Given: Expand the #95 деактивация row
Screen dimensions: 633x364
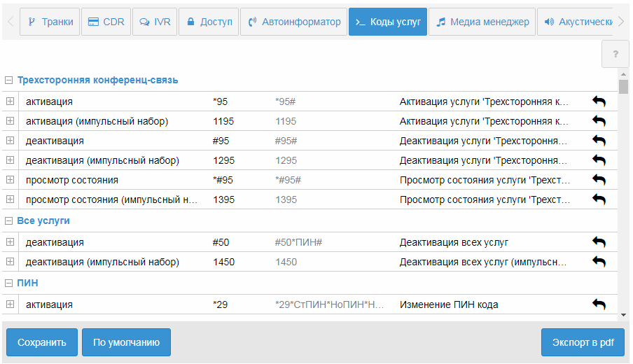Looking at the screenshot, I should (10, 141).
